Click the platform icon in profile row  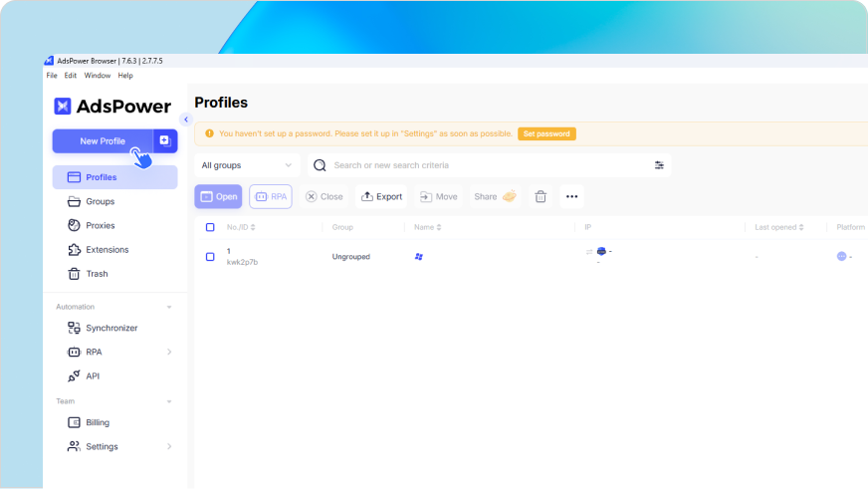click(841, 256)
